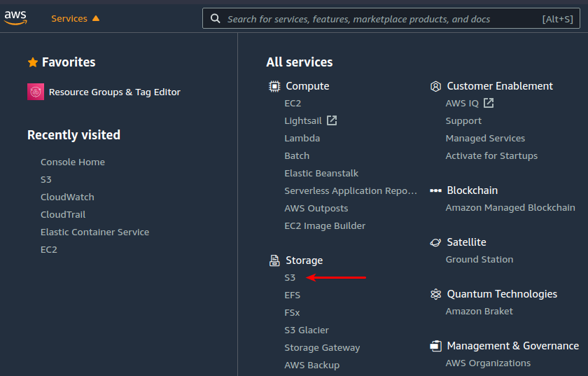Open Ground Station under Satellite
Viewport: 588px width, 376px height.
(479, 259)
